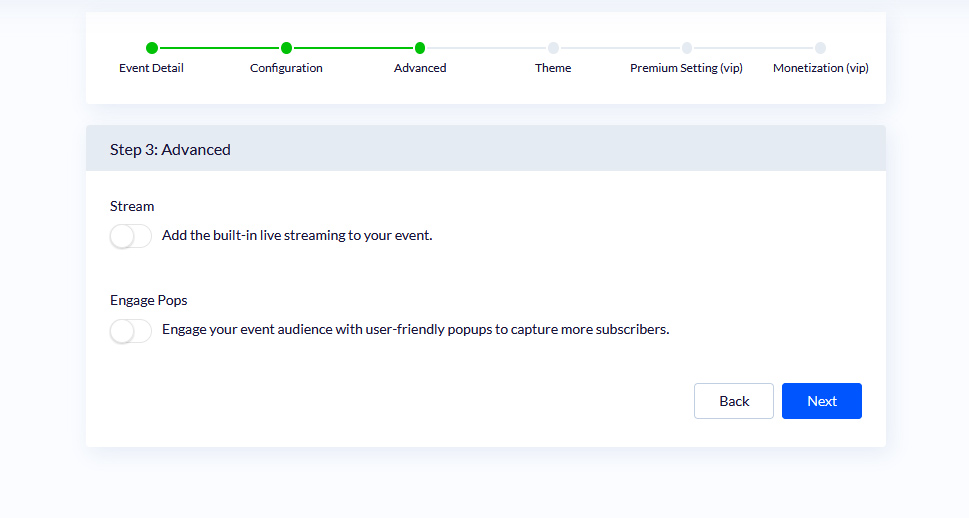This screenshot has height=518, width=969.
Task: Click the "Configuration" step label
Action: [286, 68]
